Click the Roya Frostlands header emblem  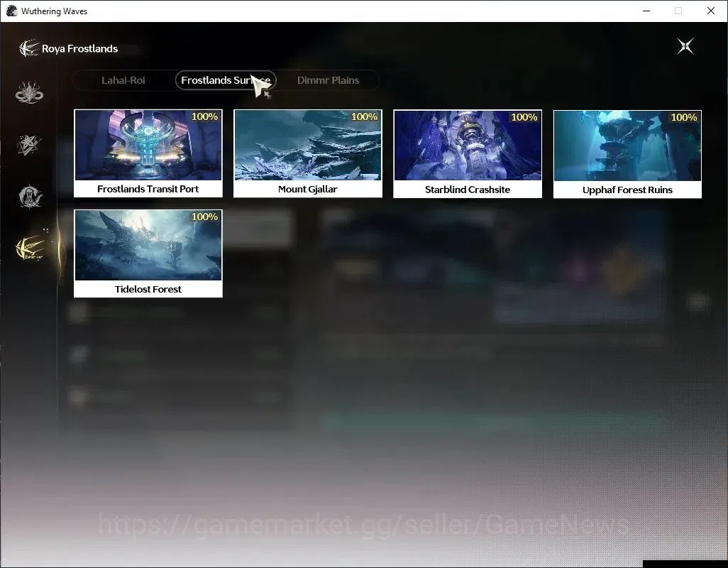(28, 48)
